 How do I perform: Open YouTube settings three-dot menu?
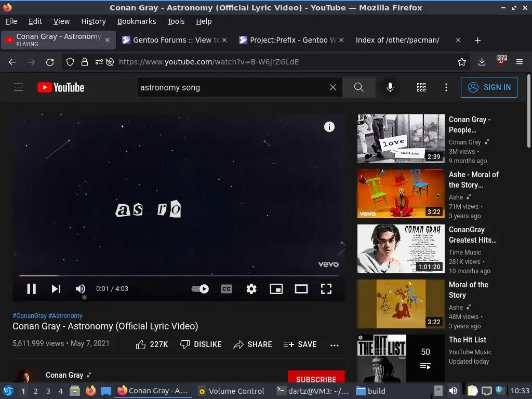446,87
